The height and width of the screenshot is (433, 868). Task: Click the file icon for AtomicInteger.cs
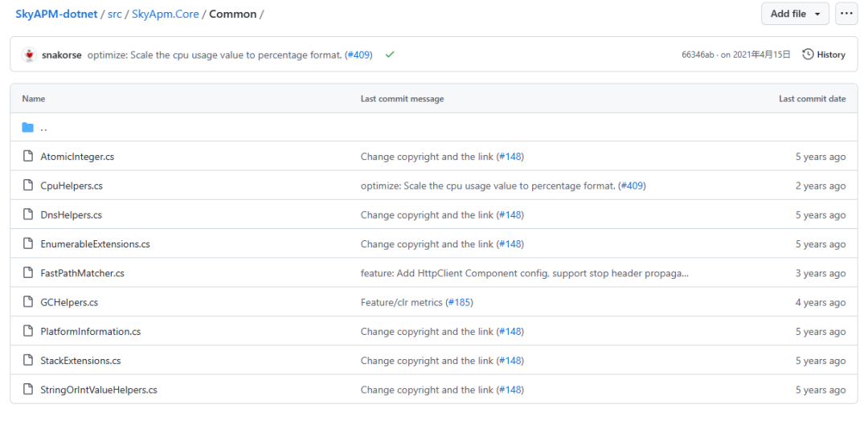pyautogui.click(x=27, y=157)
